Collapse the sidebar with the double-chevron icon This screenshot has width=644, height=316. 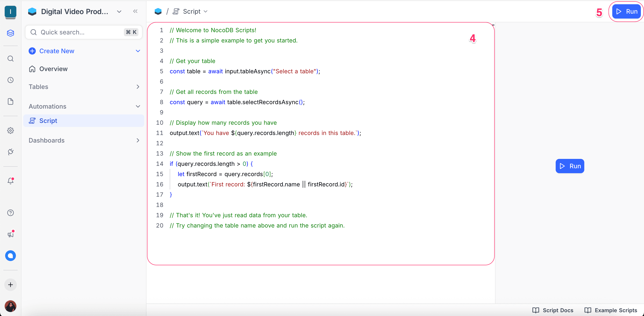(135, 11)
